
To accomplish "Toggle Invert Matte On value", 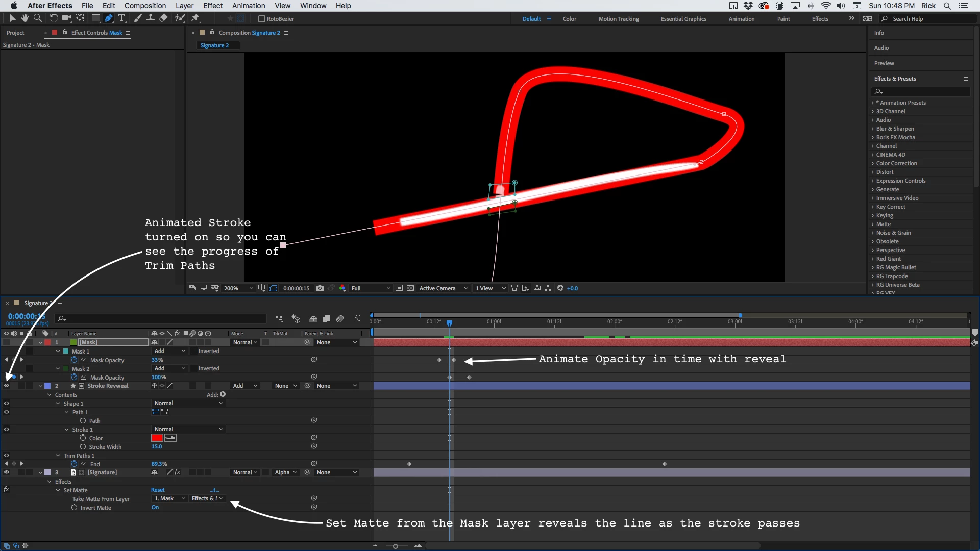I will pyautogui.click(x=155, y=508).
